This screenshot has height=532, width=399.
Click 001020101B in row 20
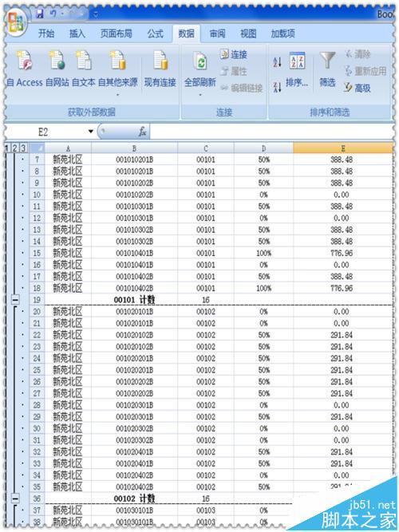(135, 312)
